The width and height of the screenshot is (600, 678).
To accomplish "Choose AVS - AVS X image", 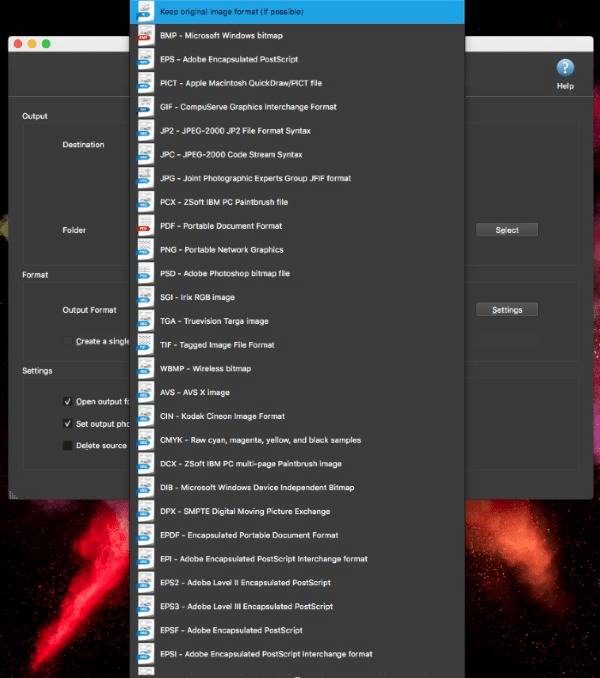I will [297, 392].
